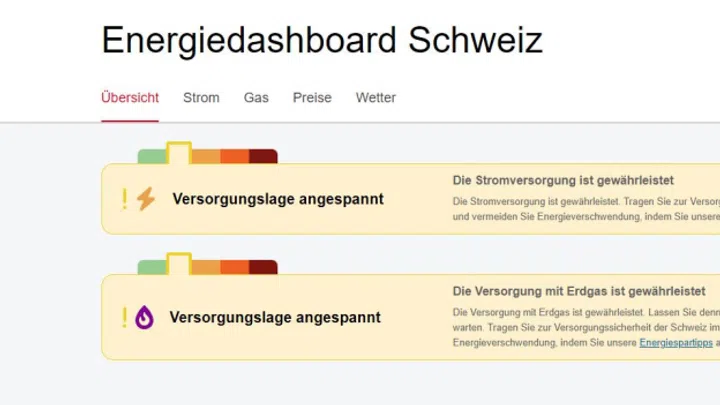
Task: Click the orange-red segment of gas status scale
Action: click(235, 267)
